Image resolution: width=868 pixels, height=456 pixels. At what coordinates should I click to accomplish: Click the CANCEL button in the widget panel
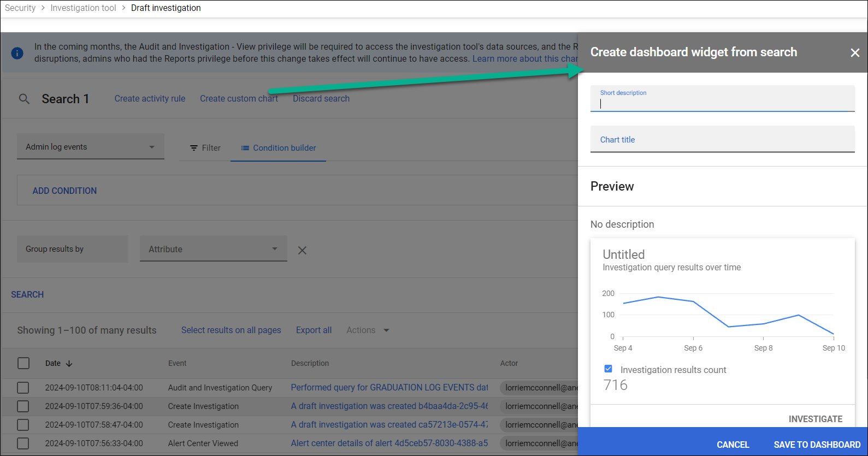pos(733,445)
